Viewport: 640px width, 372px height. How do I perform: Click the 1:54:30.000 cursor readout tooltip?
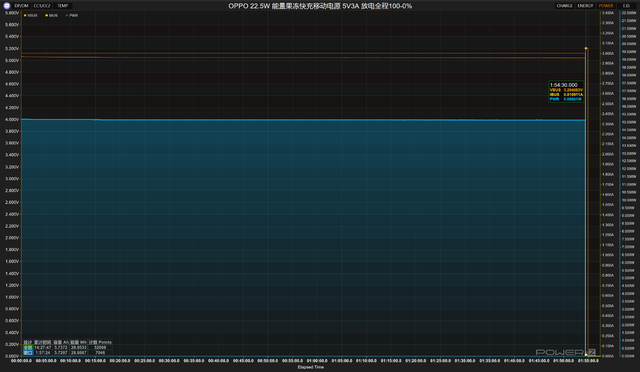(566, 91)
